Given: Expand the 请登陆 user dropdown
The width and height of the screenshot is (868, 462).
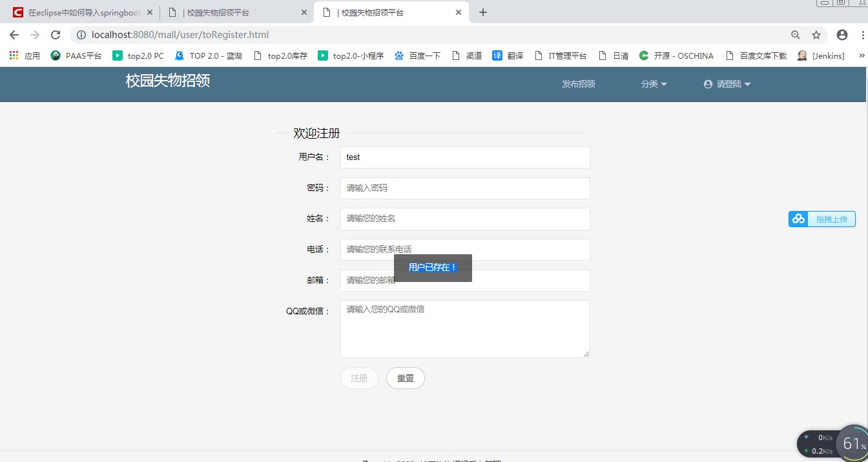Looking at the screenshot, I should (727, 84).
